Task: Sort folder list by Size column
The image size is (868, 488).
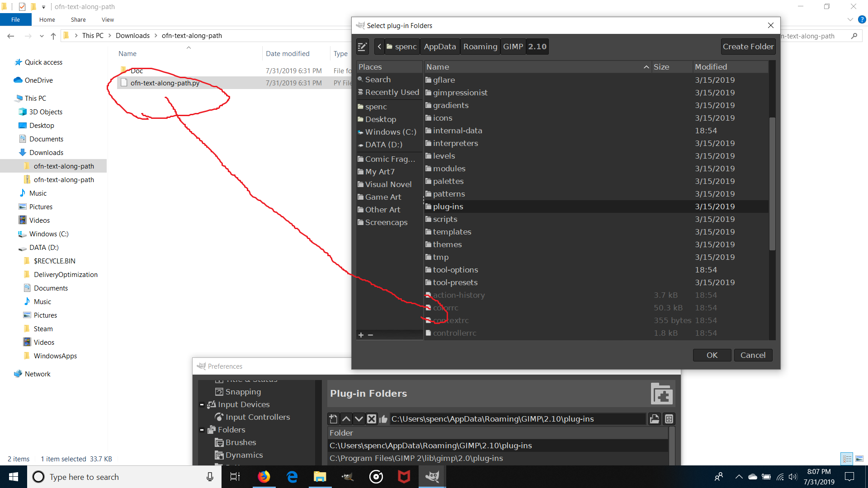Action: click(672, 67)
